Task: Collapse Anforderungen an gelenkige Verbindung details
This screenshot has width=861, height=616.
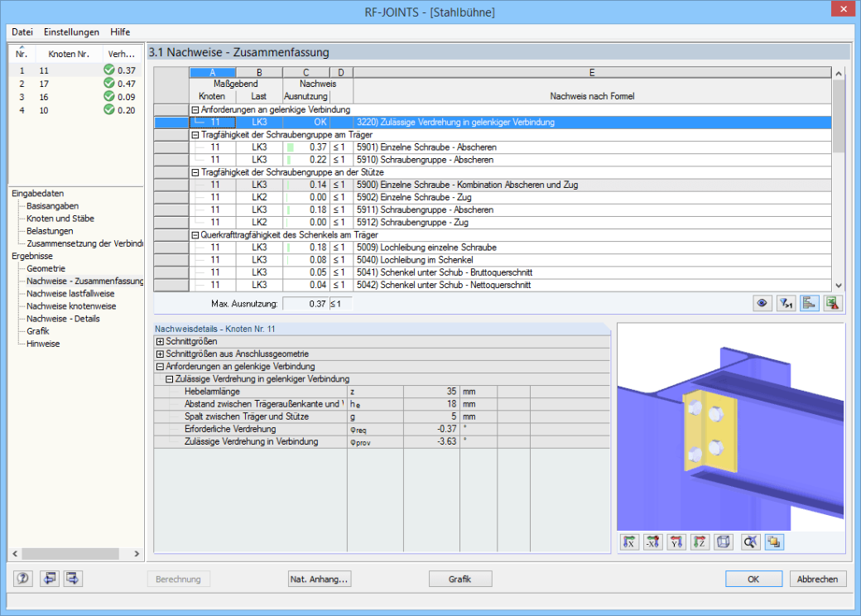Action: point(160,367)
